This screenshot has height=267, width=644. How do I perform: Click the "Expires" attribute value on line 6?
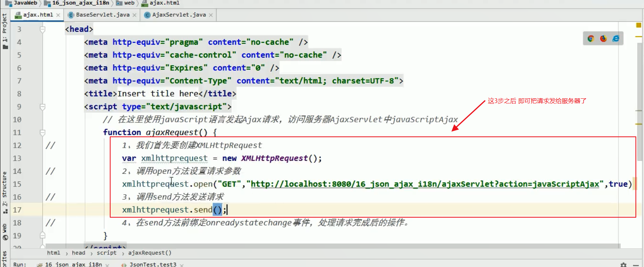coord(186,68)
